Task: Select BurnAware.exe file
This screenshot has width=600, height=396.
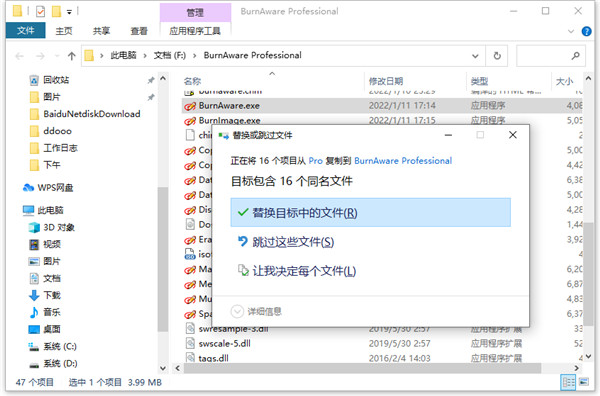Action: [x=382, y=105]
